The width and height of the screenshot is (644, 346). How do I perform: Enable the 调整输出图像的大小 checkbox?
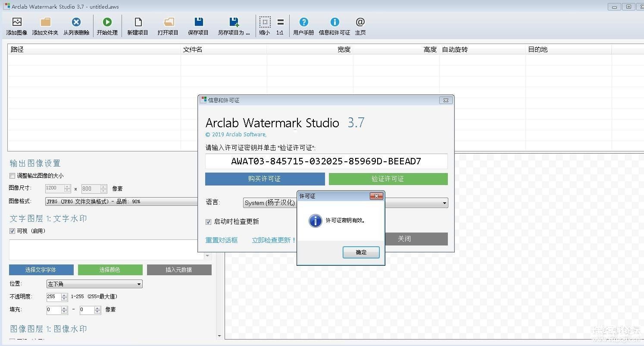pyautogui.click(x=12, y=176)
